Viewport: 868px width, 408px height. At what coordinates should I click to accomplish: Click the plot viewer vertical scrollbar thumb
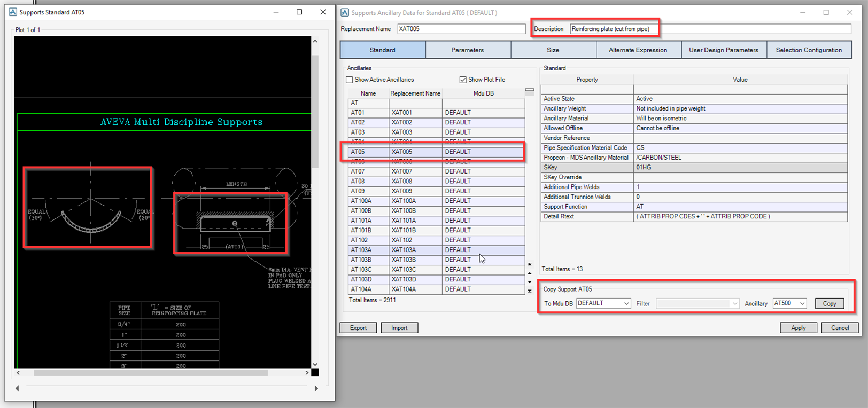point(315,111)
